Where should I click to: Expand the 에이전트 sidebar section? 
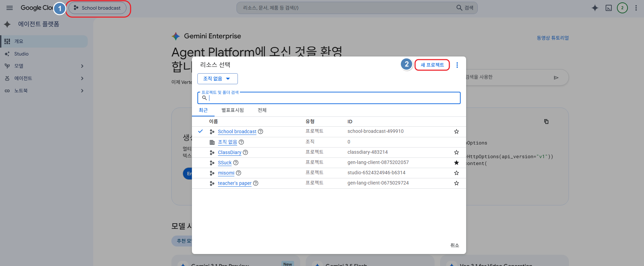tap(82, 78)
